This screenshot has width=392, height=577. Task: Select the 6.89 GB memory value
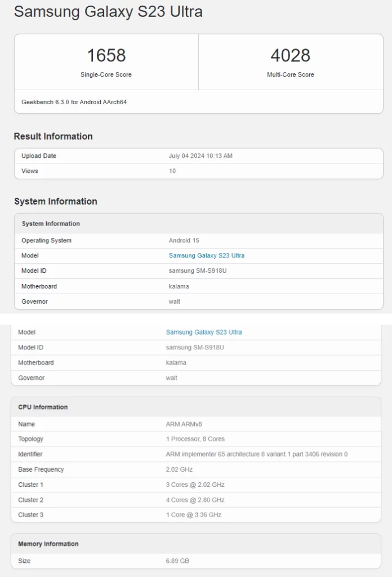pyautogui.click(x=177, y=561)
